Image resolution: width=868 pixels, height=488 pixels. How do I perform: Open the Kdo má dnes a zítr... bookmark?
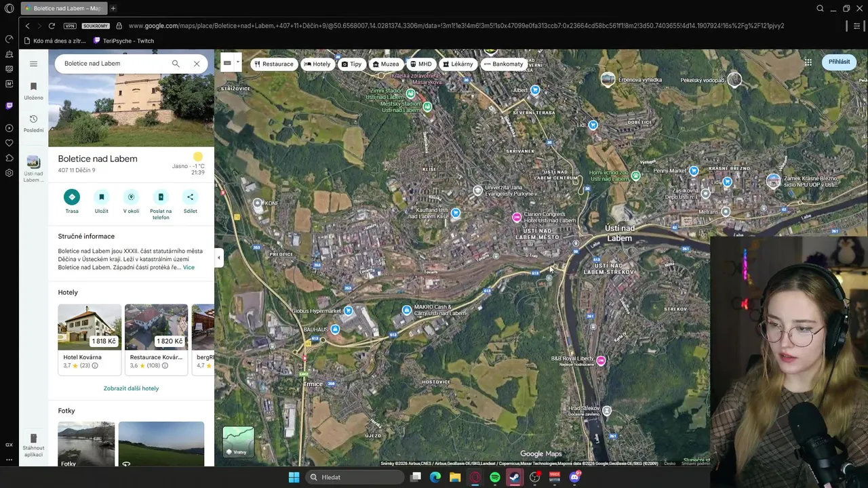[54, 41]
